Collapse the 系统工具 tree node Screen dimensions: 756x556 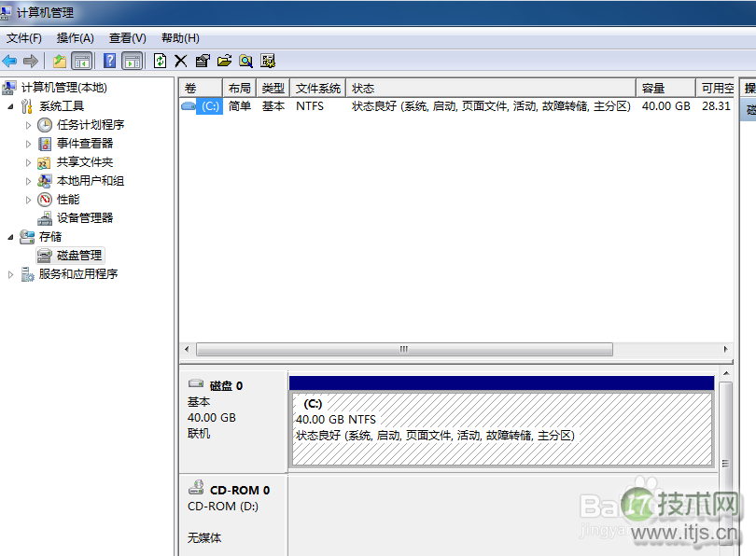click(x=11, y=106)
